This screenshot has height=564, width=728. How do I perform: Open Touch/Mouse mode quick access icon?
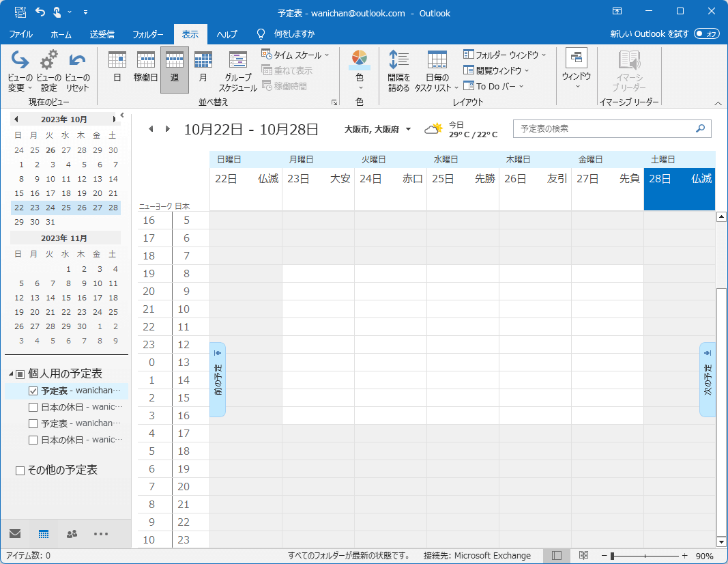(57, 12)
